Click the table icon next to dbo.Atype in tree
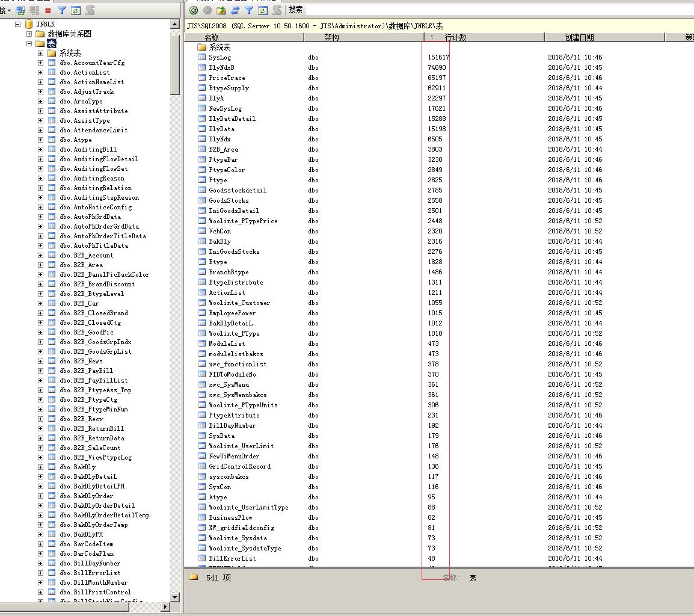 [x=52, y=140]
